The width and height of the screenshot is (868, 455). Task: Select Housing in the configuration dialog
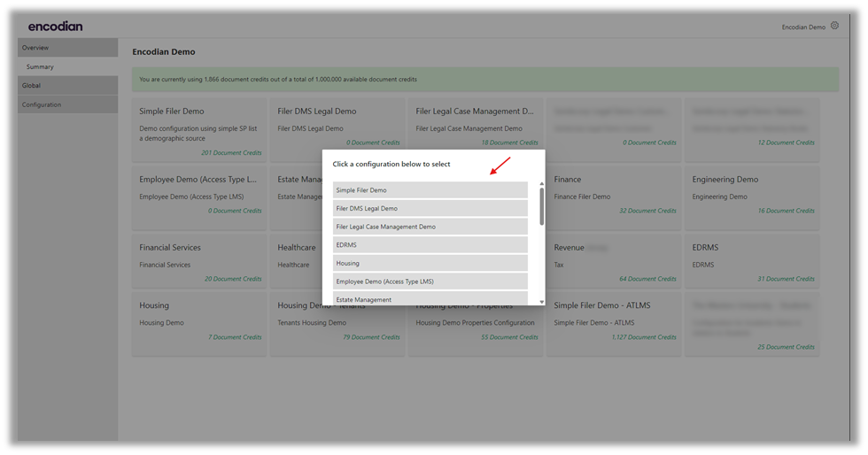click(430, 263)
